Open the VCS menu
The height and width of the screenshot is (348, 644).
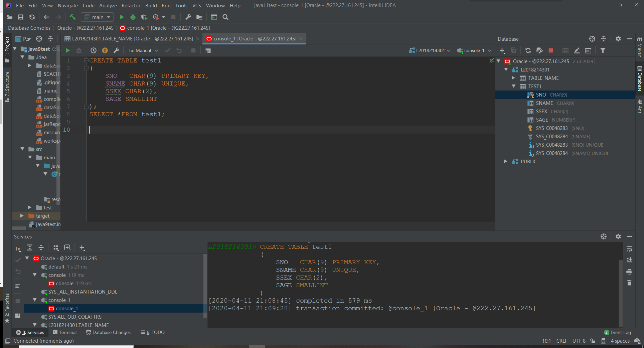coord(197,5)
